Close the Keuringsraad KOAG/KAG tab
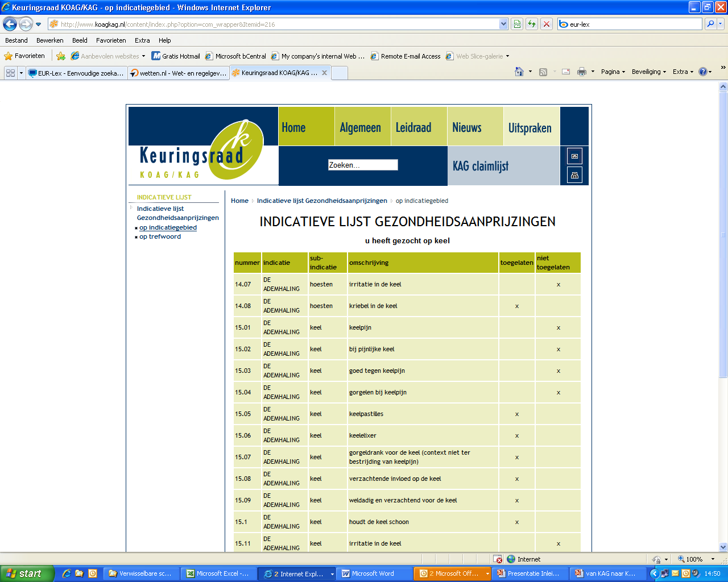The image size is (728, 582). point(324,73)
